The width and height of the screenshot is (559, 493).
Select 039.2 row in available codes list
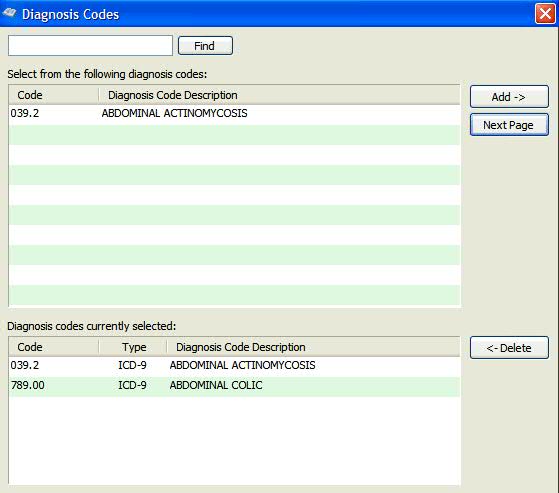[234, 113]
